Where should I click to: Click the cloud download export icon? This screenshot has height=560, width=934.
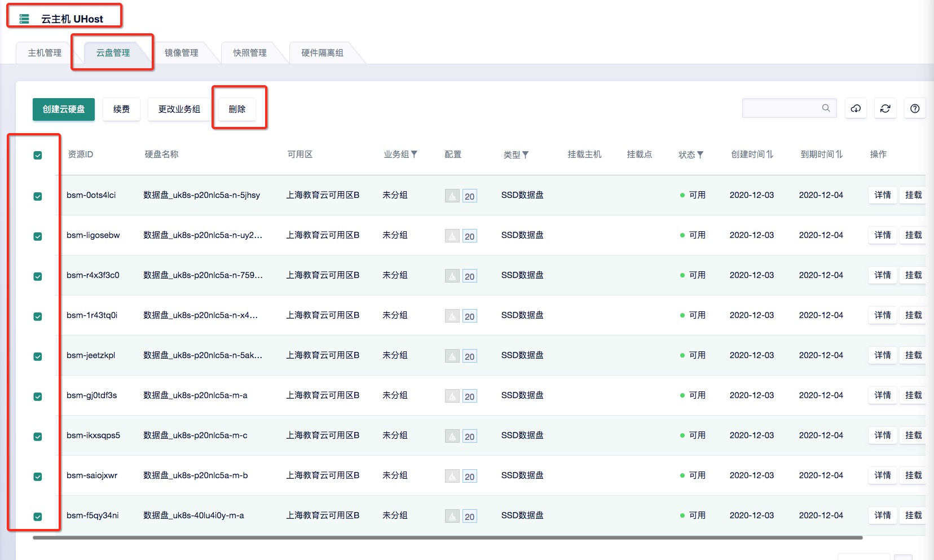(x=856, y=108)
